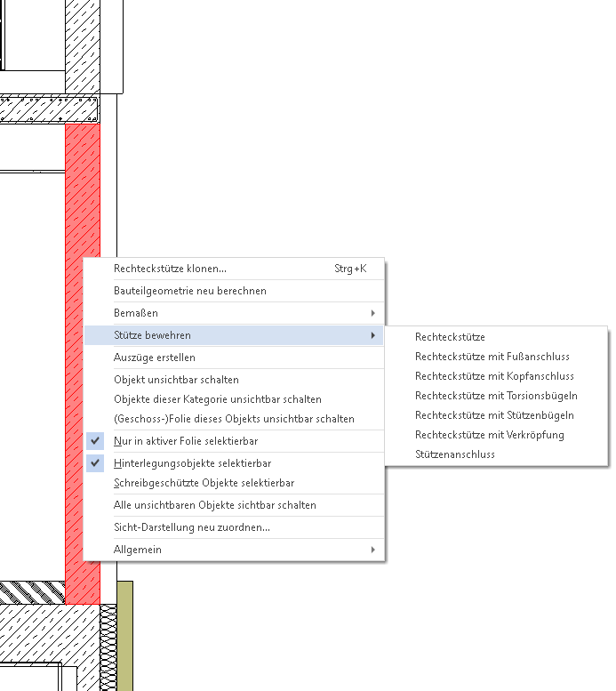
Task: Open the 'Bemaßen' submenu entry
Action: coord(234,313)
